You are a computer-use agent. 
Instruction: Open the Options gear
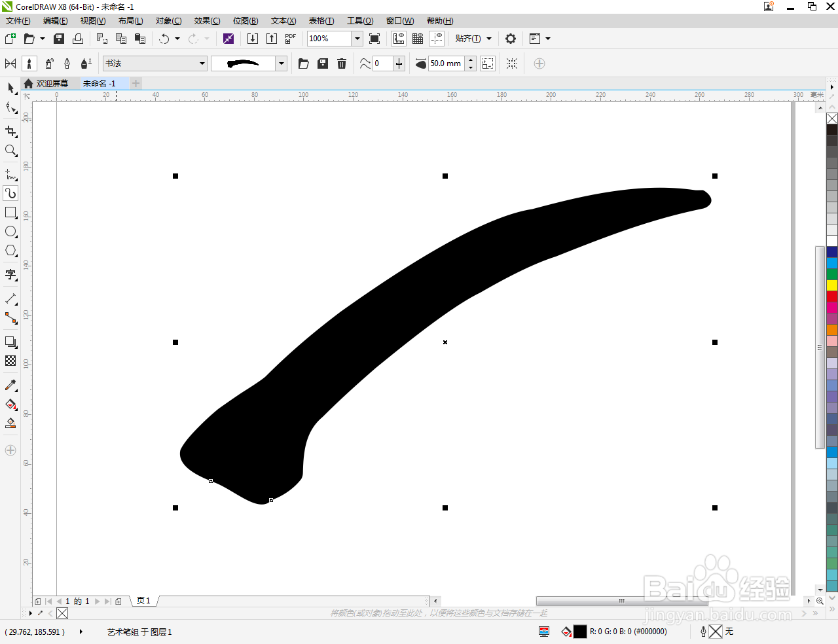pyautogui.click(x=511, y=39)
